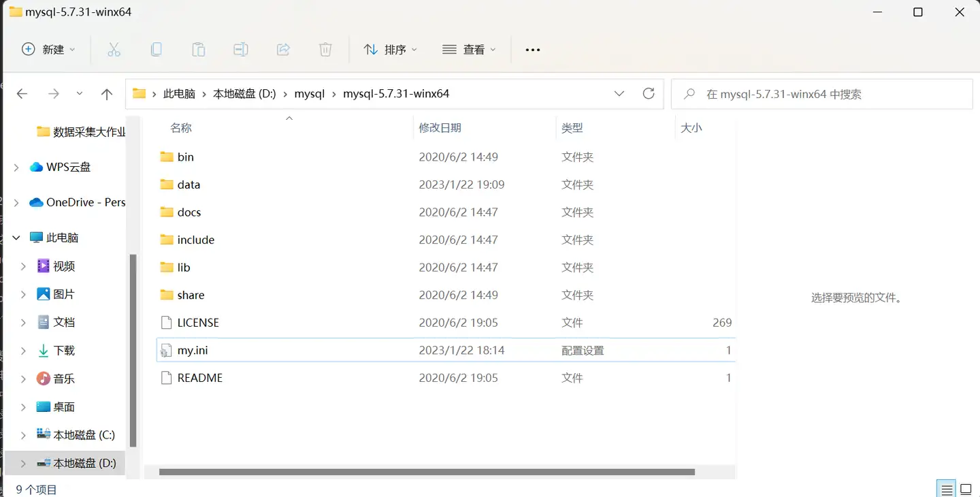Sort by the 类型 column header
The image size is (980, 497).
click(572, 128)
